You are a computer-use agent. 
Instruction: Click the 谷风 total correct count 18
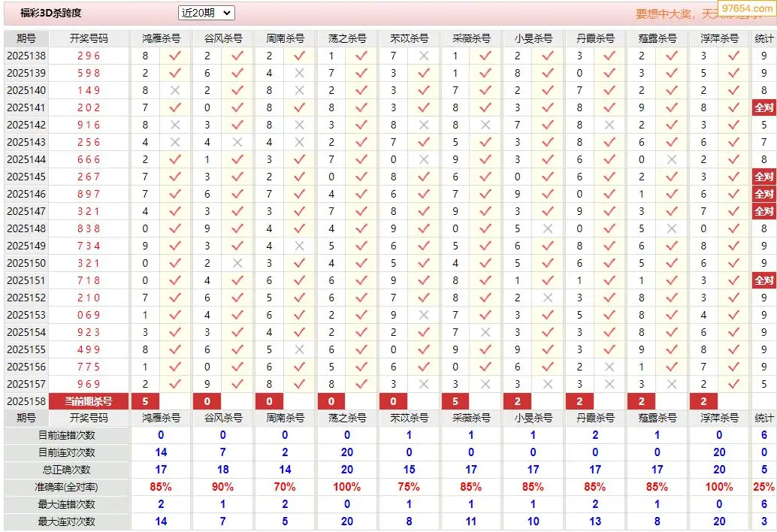click(223, 470)
